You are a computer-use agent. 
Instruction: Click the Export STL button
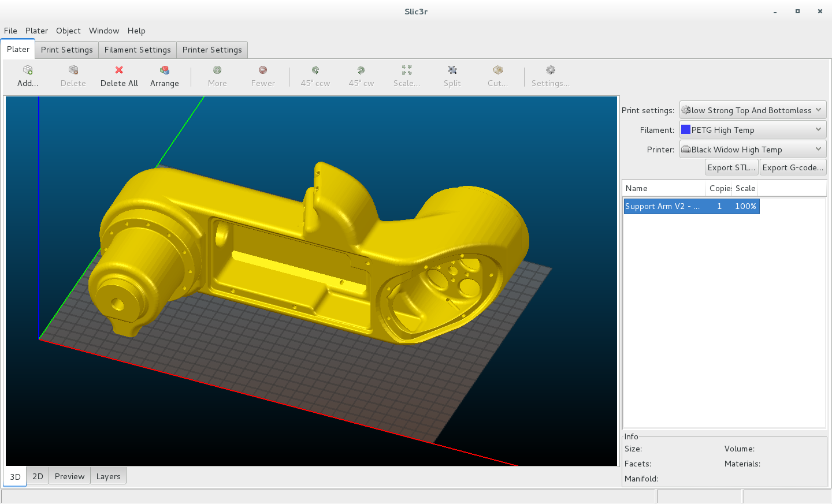(x=731, y=167)
